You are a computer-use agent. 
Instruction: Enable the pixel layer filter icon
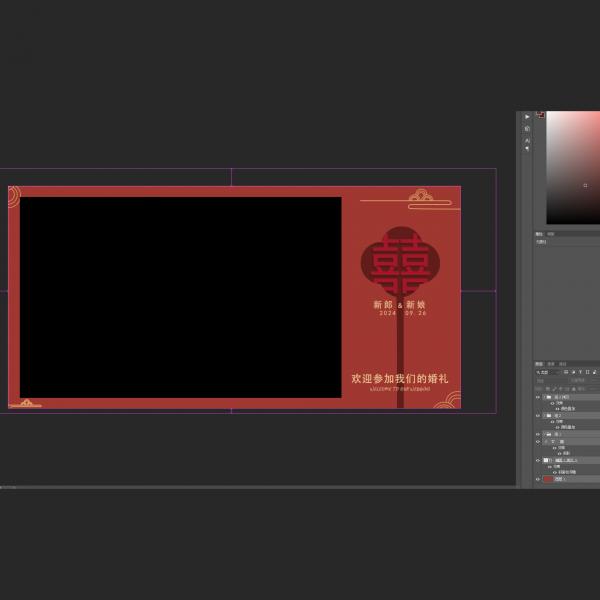(x=566, y=372)
